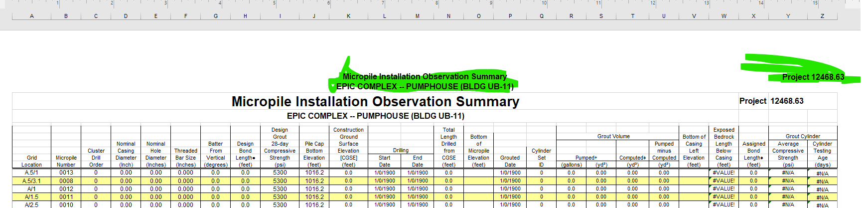Select column G header
Viewport: 868px width, 208px height.
(x=215, y=16)
